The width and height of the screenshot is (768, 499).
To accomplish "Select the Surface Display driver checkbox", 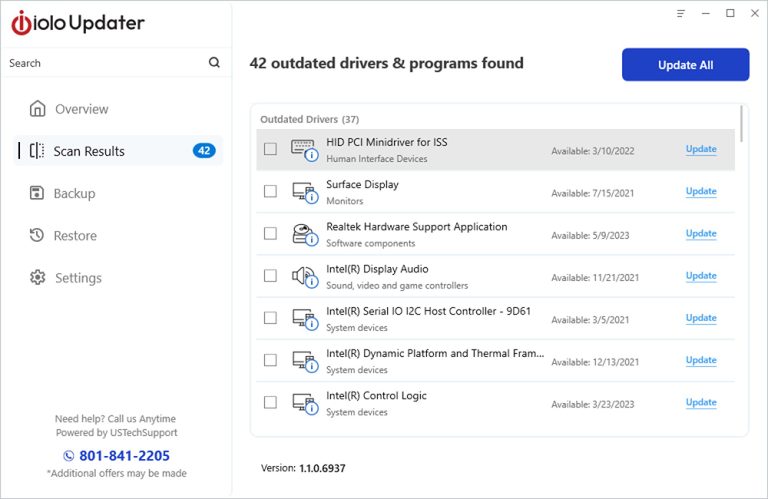I will pos(270,191).
